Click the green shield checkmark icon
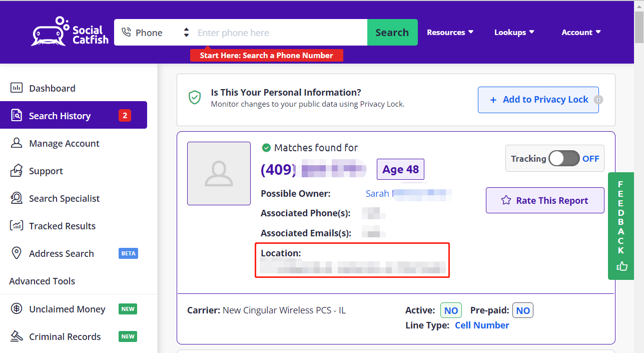Viewport: 644px width, 353px height. pyautogui.click(x=195, y=97)
